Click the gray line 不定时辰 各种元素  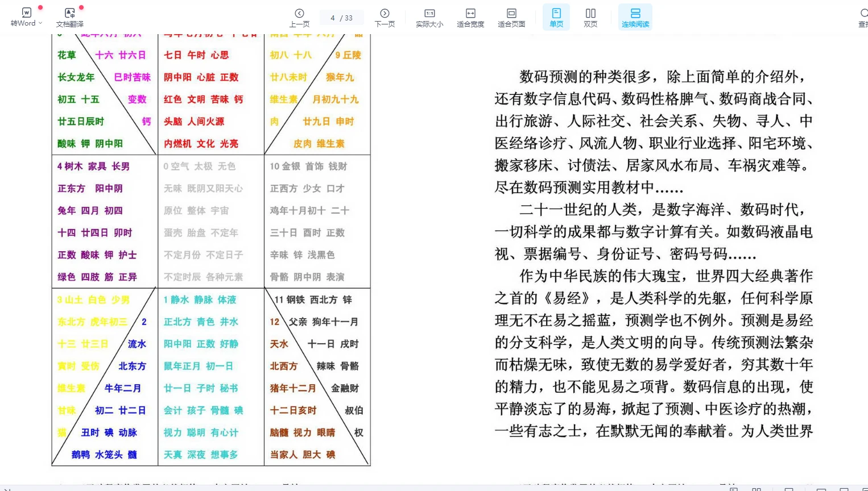tap(204, 277)
